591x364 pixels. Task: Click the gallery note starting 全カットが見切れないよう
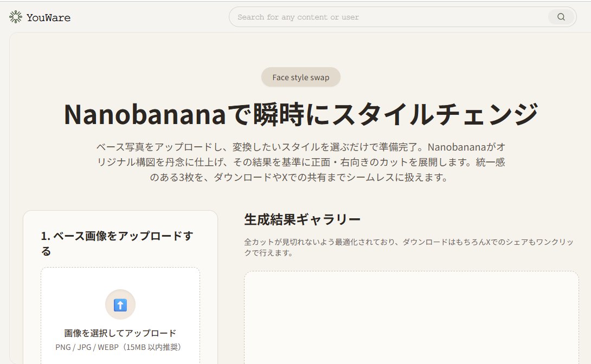(x=409, y=248)
